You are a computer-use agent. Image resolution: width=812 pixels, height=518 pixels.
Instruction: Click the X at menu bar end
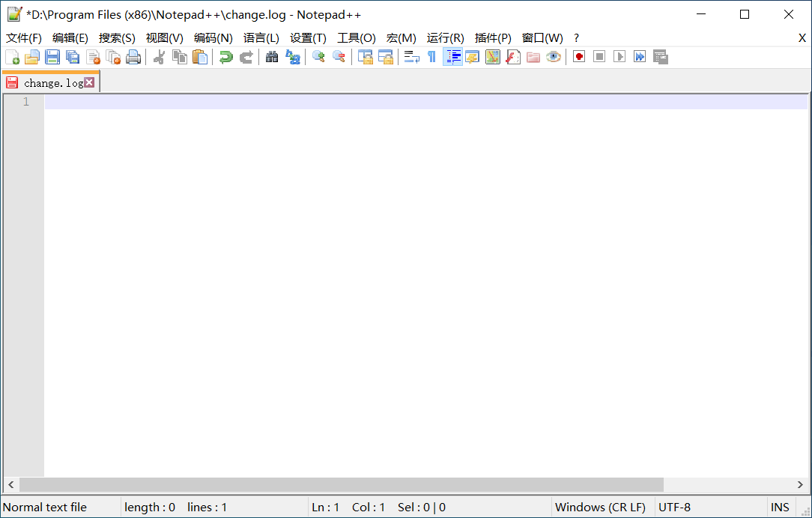click(x=802, y=37)
